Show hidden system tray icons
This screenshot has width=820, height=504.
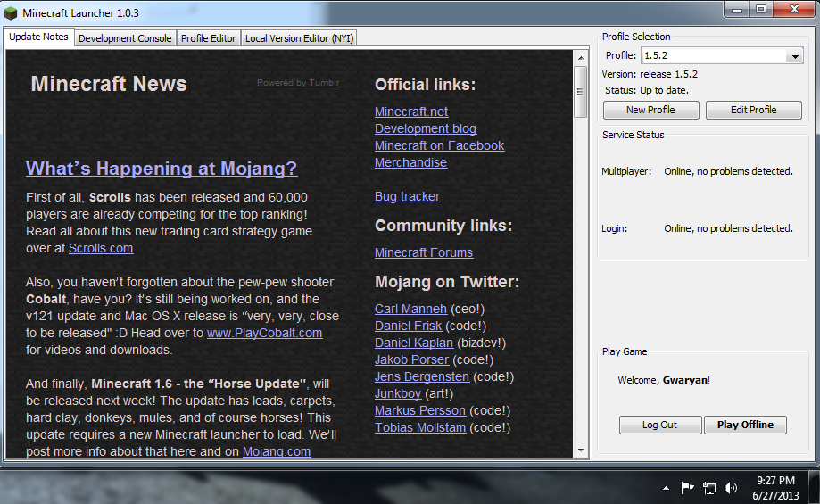click(666, 488)
